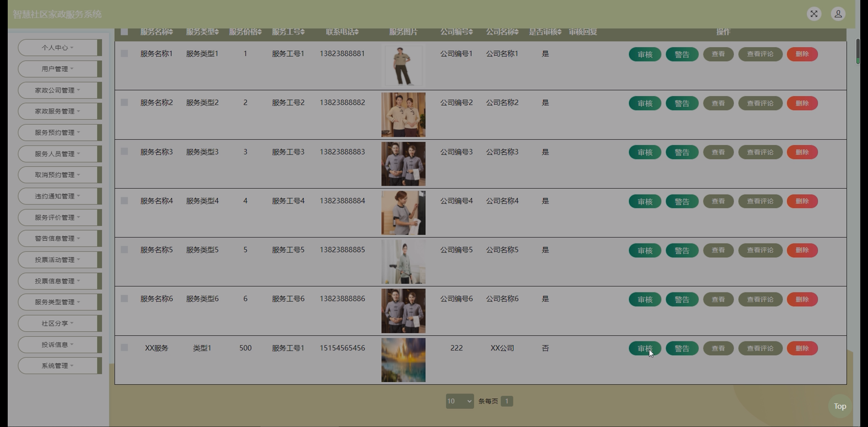
Task: Expand the 取消预约管理 menu
Action: coord(60,175)
